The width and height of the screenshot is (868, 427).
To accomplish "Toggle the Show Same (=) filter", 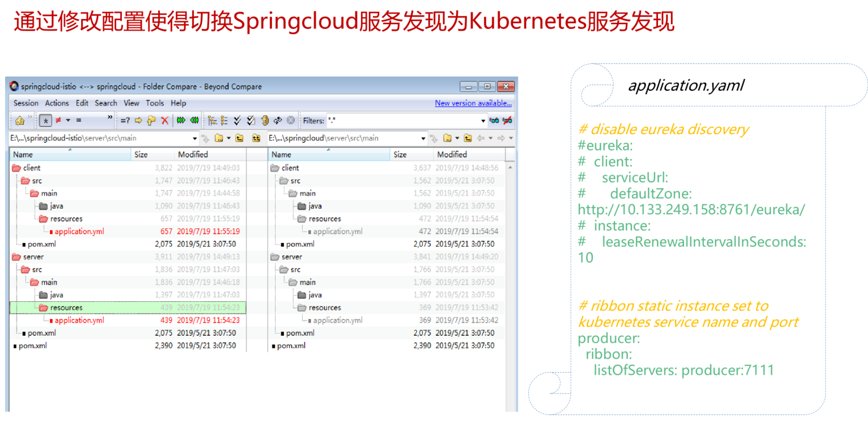I will 79,121.
